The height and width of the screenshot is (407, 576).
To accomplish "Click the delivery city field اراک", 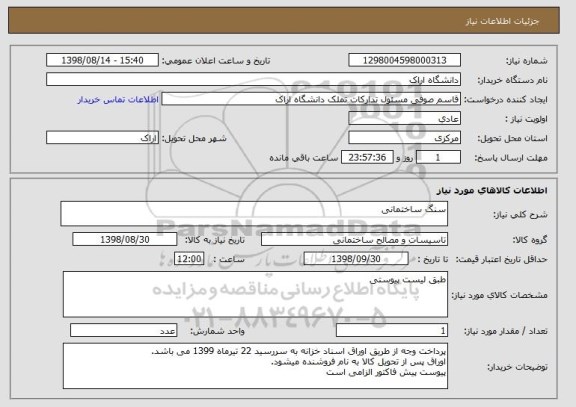I will 102,138.
